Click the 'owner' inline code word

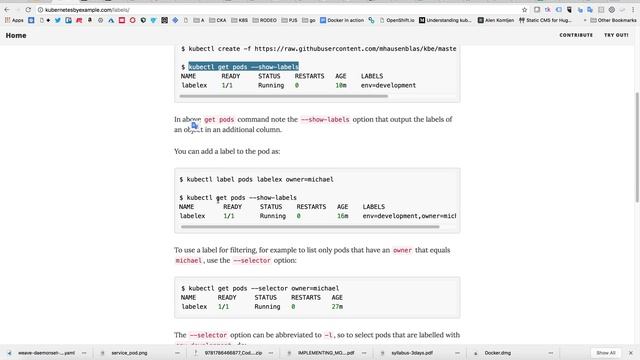tap(402, 250)
